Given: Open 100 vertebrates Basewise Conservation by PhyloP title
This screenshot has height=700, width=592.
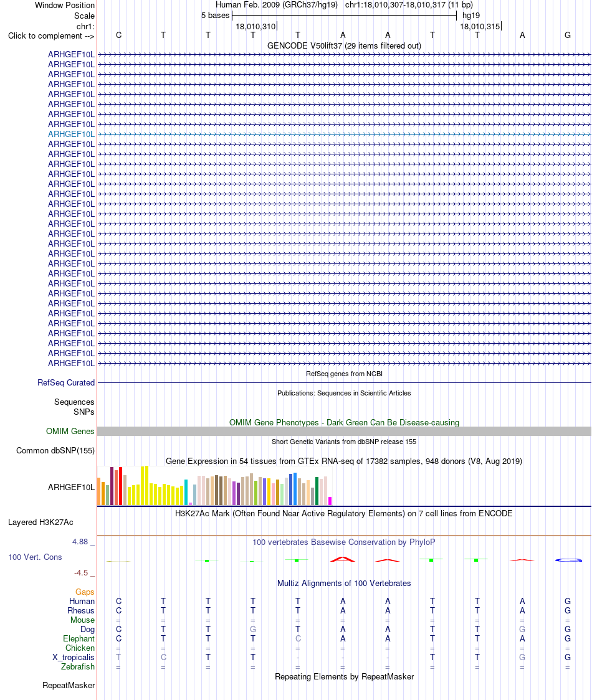Looking at the screenshot, I should pyautogui.click(x=344, y=542).
